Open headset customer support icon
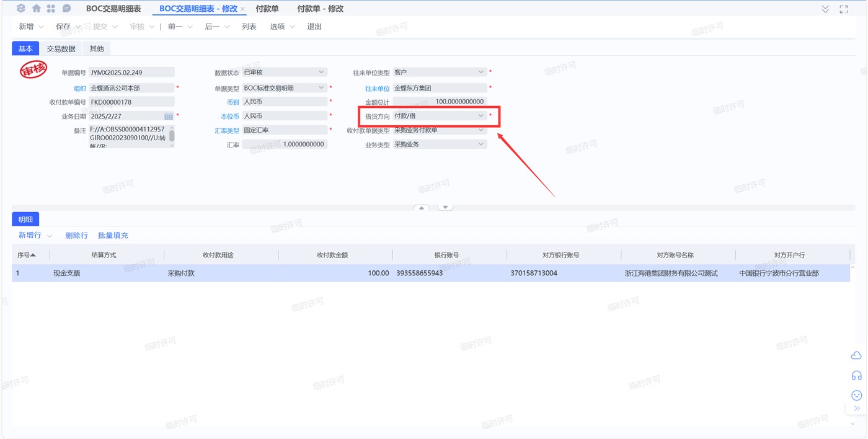Image resolution: width=868 pixels, height=439 pixels. (x=856, y=375)
